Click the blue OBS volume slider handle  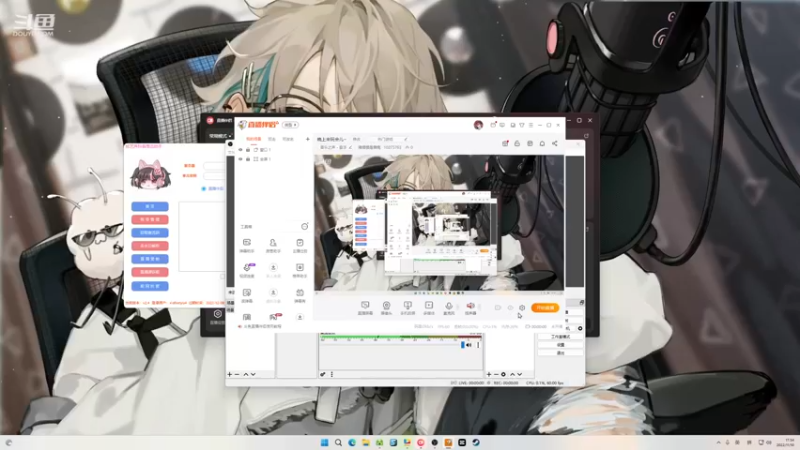click(463, 345)
